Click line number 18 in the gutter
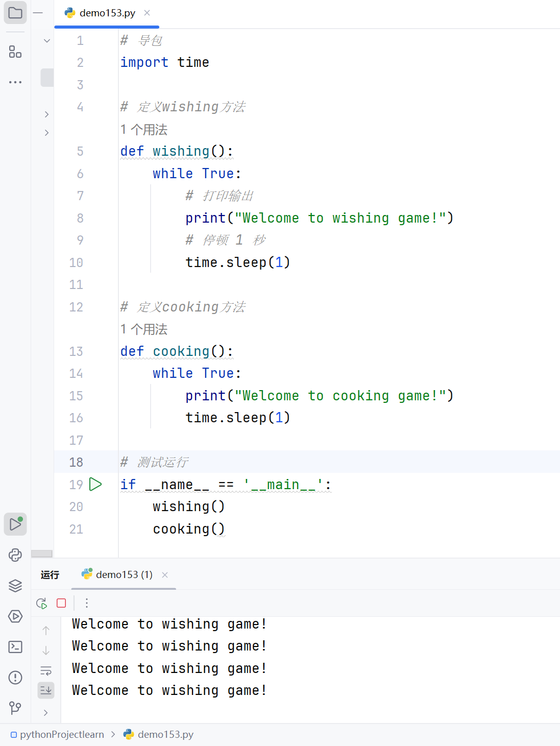The width and height of the screenshot is (560, 746). [76, 462]
